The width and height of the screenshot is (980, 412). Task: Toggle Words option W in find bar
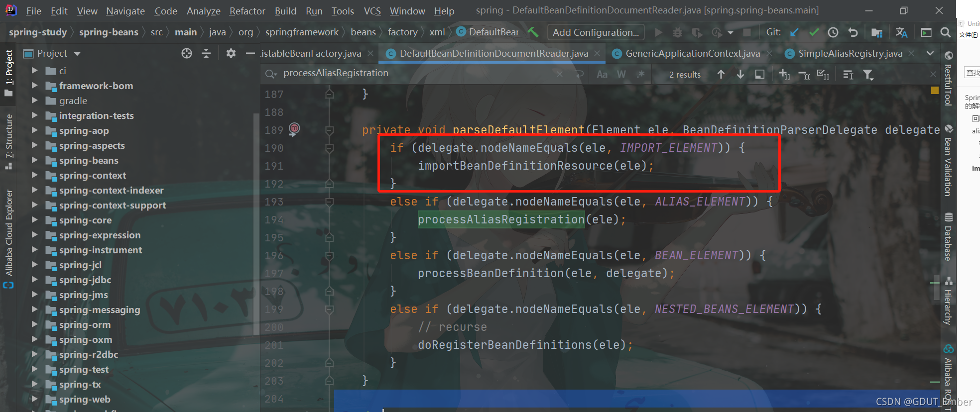click(x=621, y=74)
